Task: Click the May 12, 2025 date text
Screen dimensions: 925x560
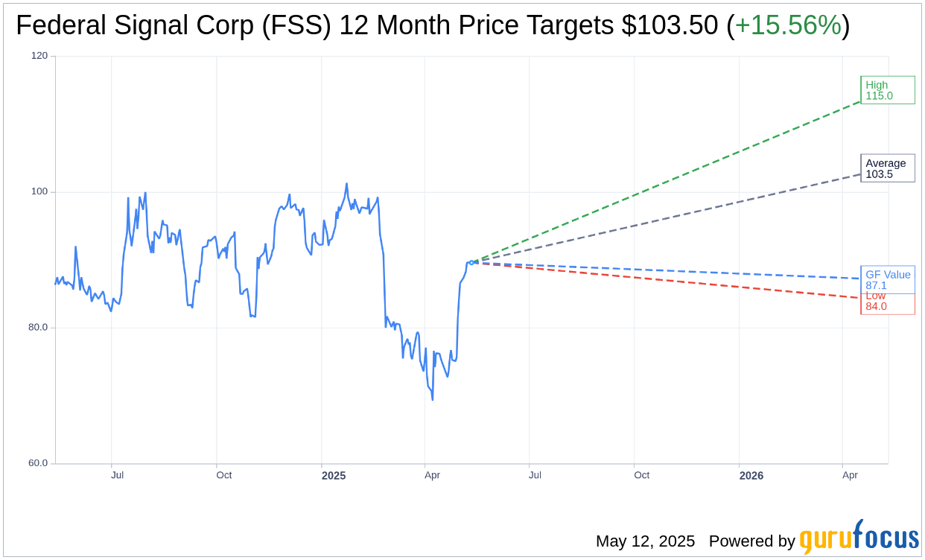Action: [645, 541]
